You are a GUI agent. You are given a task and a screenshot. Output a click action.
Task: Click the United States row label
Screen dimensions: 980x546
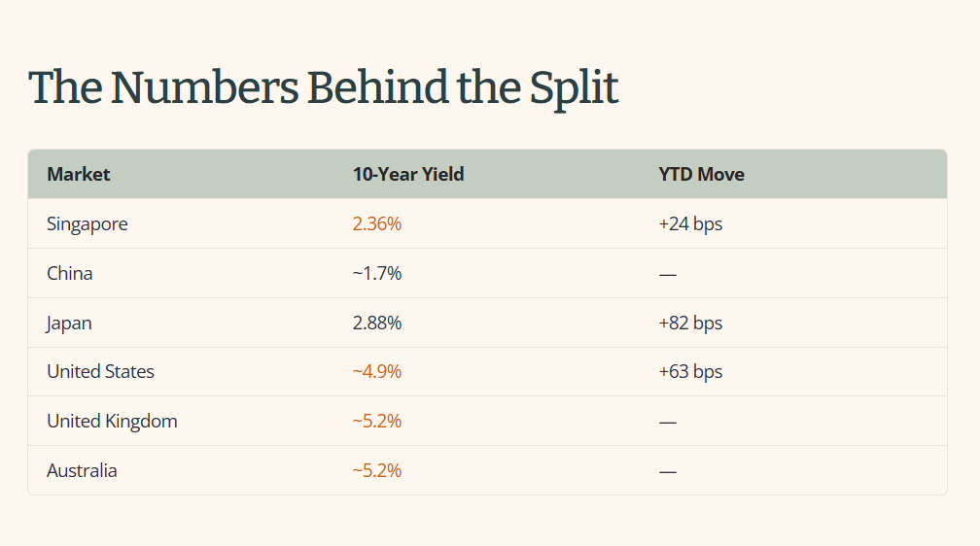(100, 371)
